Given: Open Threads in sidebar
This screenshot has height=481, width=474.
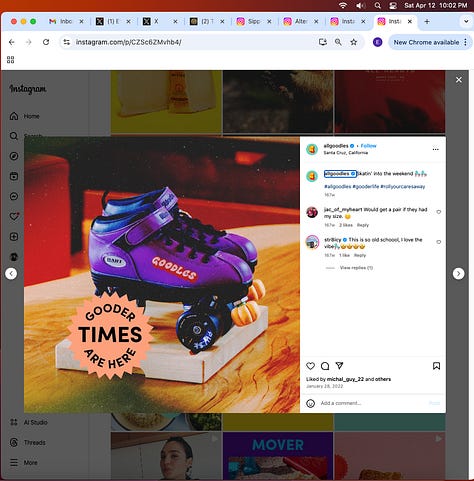Looking at the screenshot, I should click(28, 443).
